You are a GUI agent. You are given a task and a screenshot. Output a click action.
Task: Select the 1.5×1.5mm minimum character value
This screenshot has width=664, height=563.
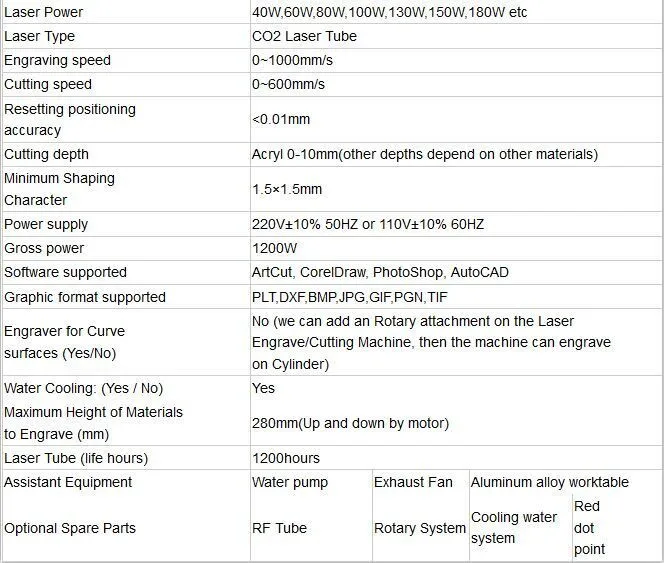tap(287, 189)
